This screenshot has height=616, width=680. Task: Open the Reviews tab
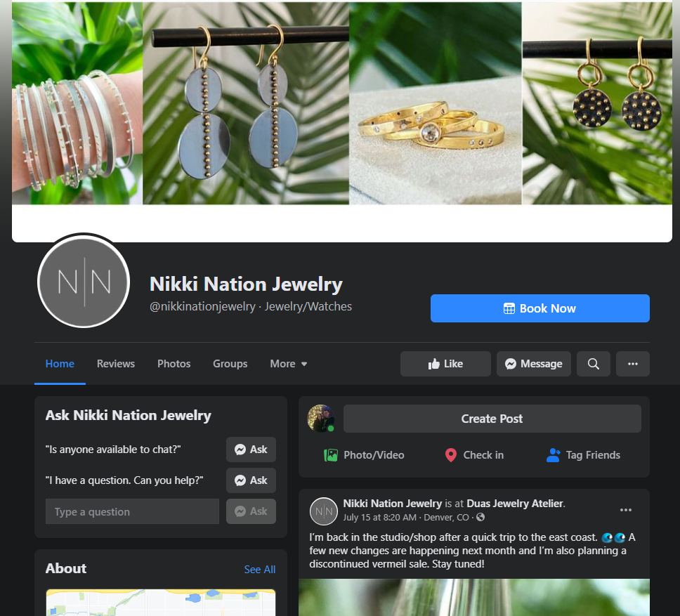coord(116,364)
